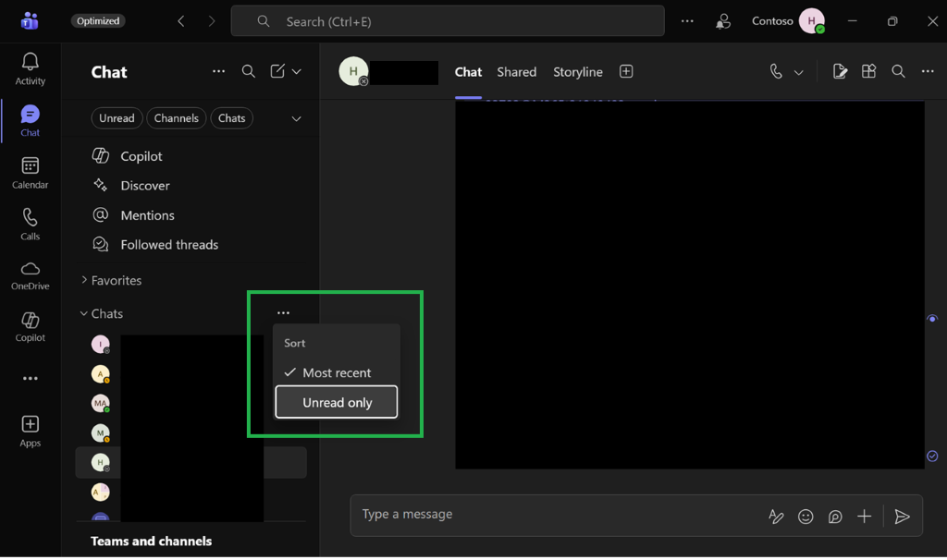Expand the filter pills chevron
The height and width of the screenshot is (560, 947).
click(x=297, y=119)
